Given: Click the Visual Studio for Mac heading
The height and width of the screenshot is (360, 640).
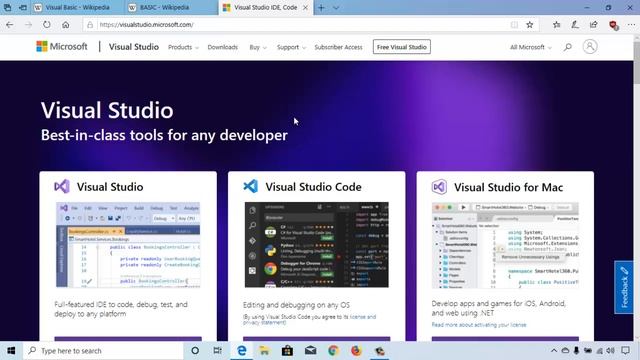Looking at the screenshot, I should 509,187.
